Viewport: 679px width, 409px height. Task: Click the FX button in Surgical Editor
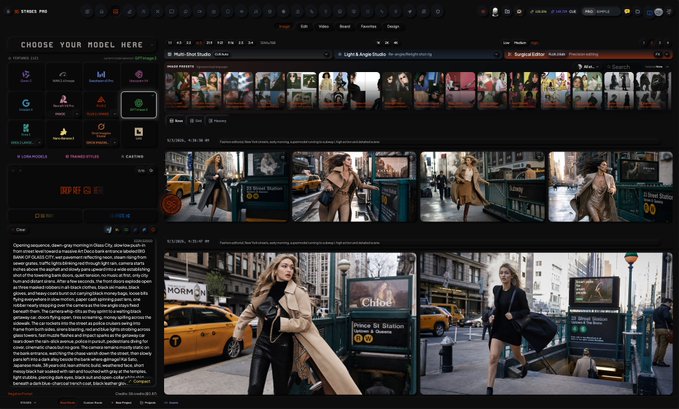point(657,55)
